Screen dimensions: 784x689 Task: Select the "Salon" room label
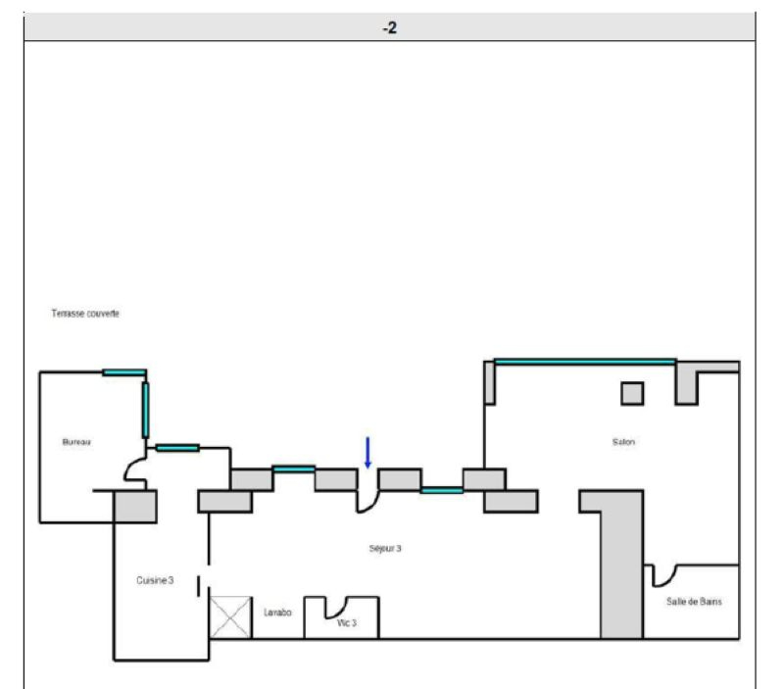623,442
